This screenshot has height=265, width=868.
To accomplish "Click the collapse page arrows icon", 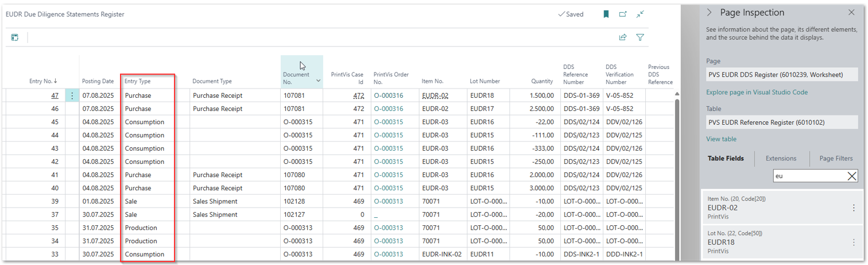I will tap(640, 14).
